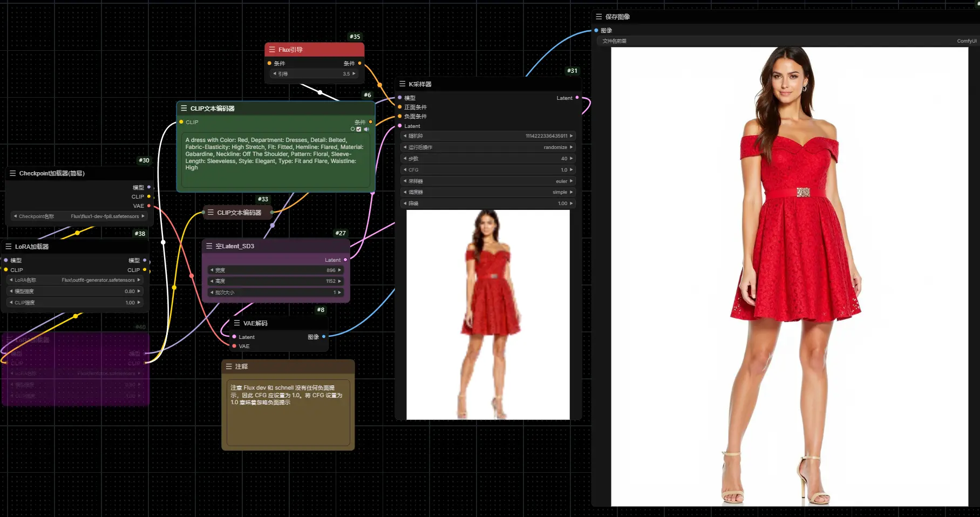Image resolution: width=980 pixels, height=517 pixels.
Task: Adjust 模型强度 value in LoRA加载器
Action: [76, 291]
